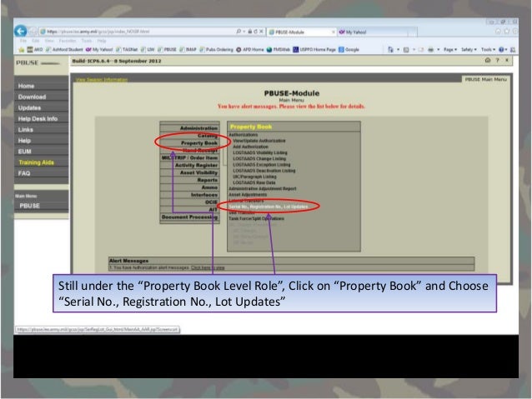532x399 pixels.
Task: Click the browser URL address field
Action: pos(138,32)
